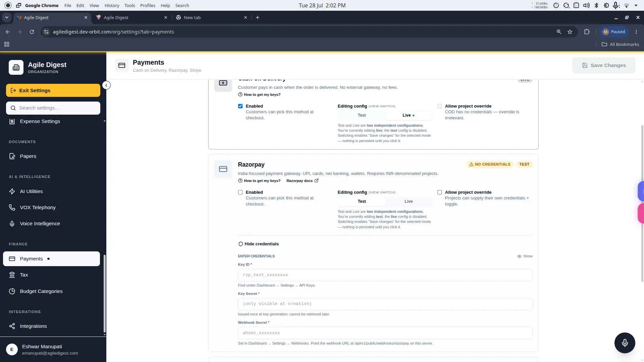Open Cash on Delivery 'How to get my keys?' help

coord(259,95)
